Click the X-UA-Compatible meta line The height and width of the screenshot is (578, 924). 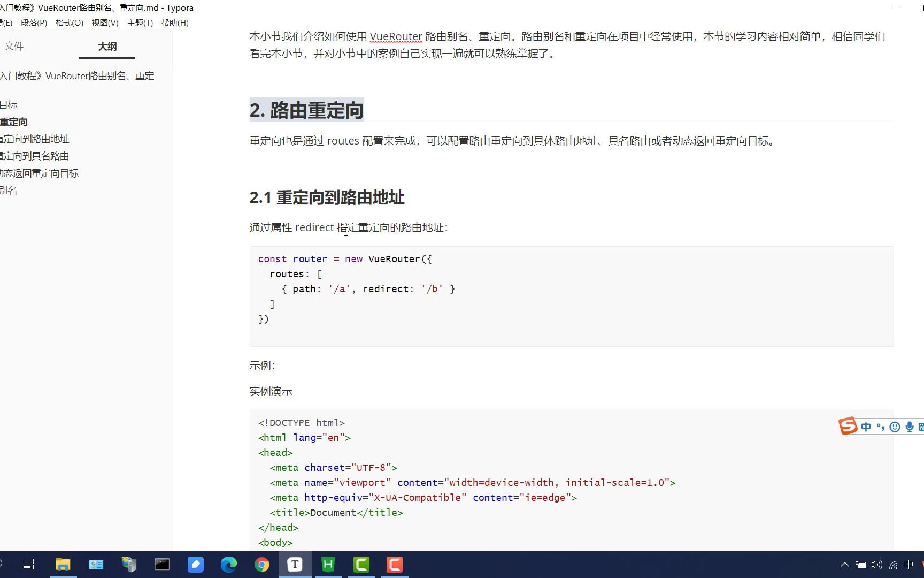pos(423,498)
